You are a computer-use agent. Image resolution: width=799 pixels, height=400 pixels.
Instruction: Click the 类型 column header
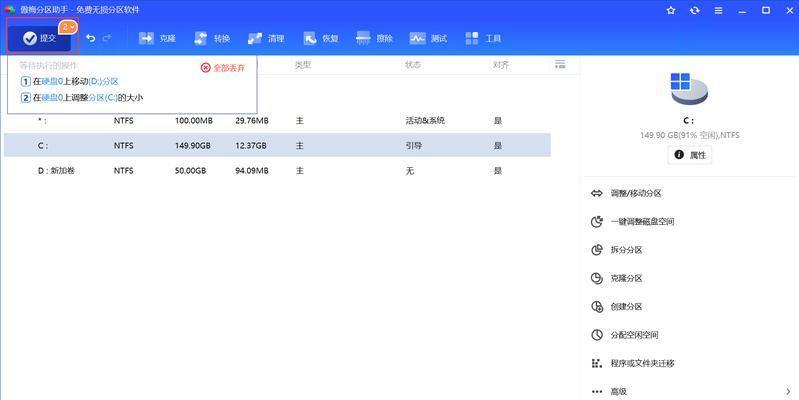coord(303,65)
